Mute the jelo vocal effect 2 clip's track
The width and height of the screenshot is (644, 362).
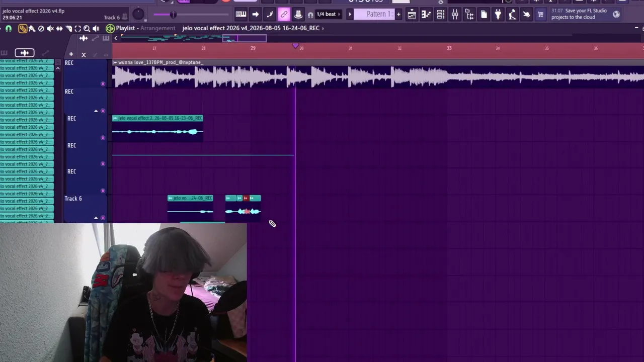tap(103, 138)
